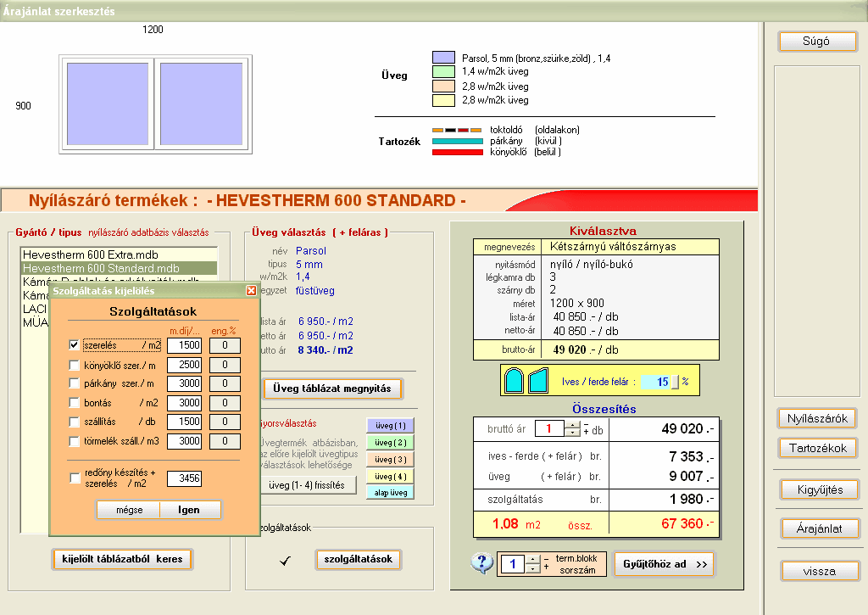
Task: Click the red könyöklő (belül) legend bar
Action: [457, 152]
